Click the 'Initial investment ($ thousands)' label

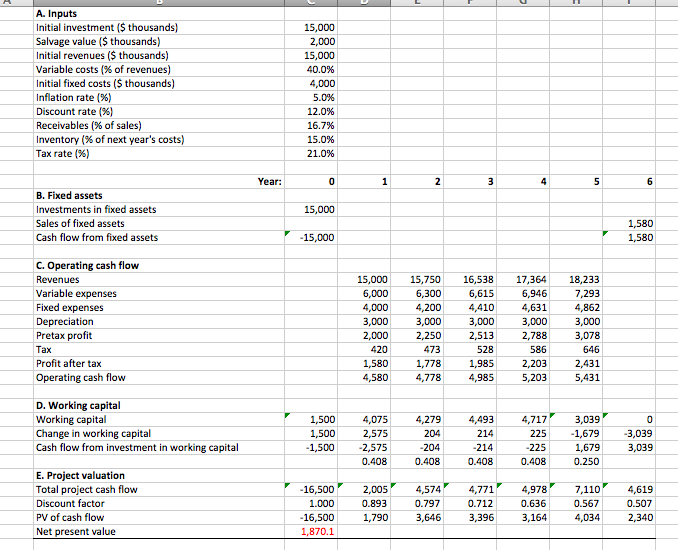point(107,27)
